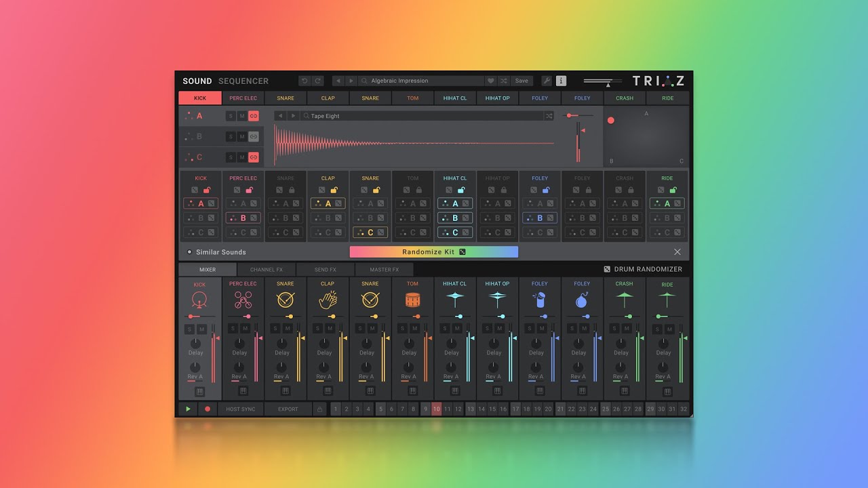868x488 pixels.
Task: Click the Export button
Action: [x=288, y=409]
